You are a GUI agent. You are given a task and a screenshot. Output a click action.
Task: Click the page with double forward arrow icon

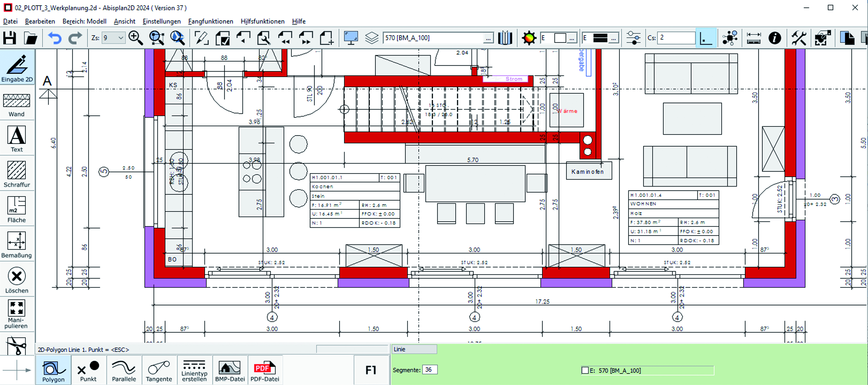(306, 38)
